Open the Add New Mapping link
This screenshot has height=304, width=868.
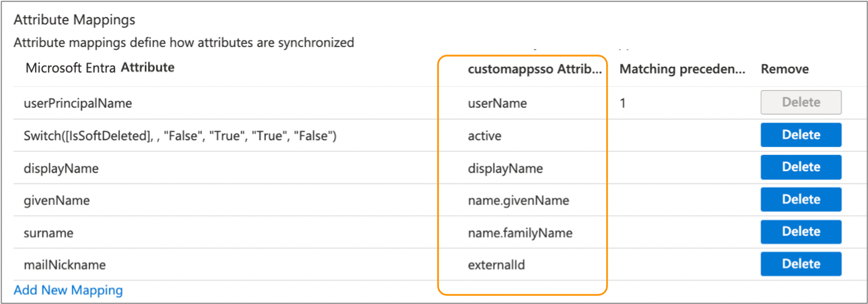tap(68, 291)
